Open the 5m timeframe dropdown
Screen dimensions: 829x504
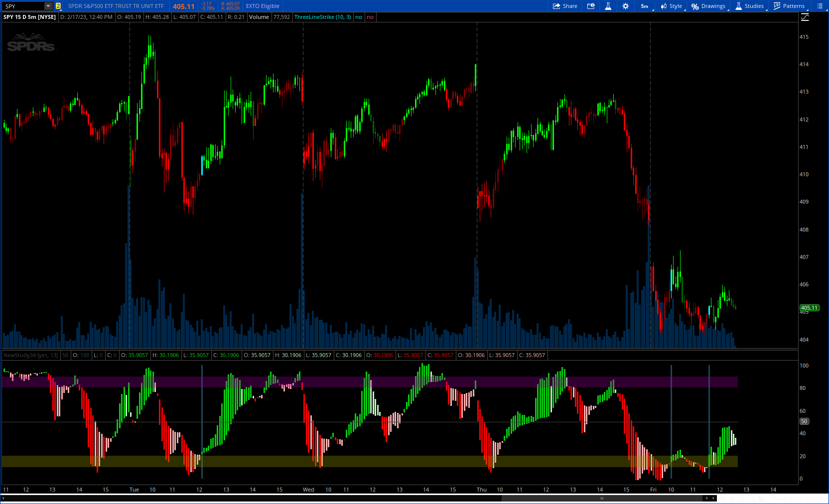pos(645,6)
